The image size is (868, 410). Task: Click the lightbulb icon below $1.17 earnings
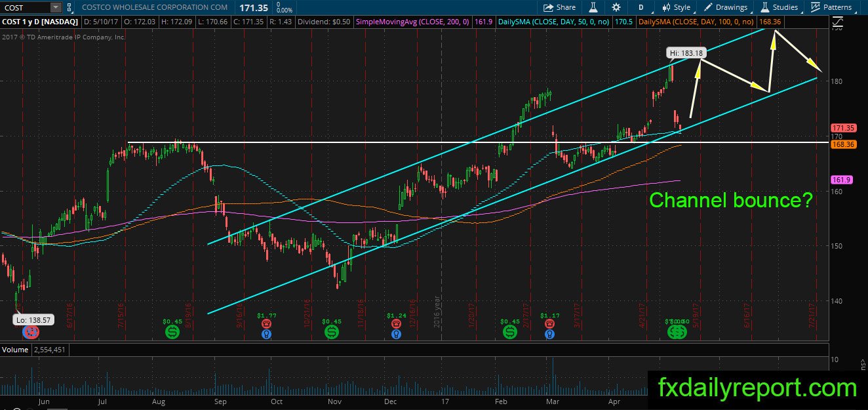548,334
